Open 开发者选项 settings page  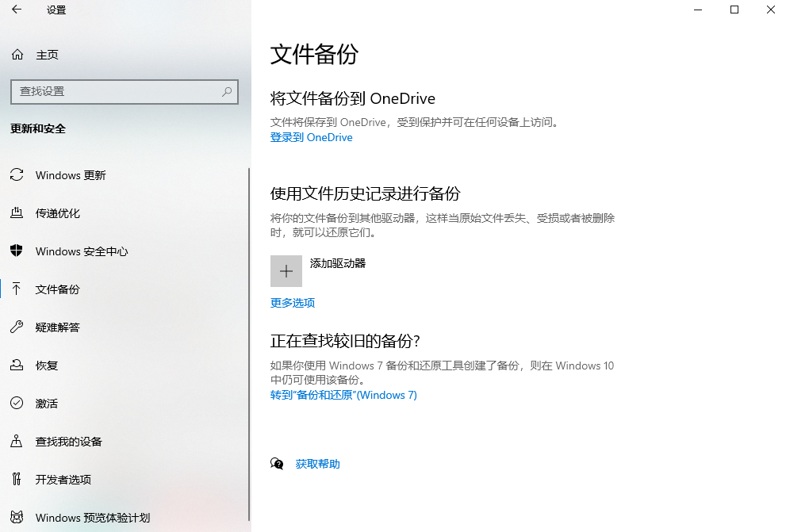(x=63, y=480)
